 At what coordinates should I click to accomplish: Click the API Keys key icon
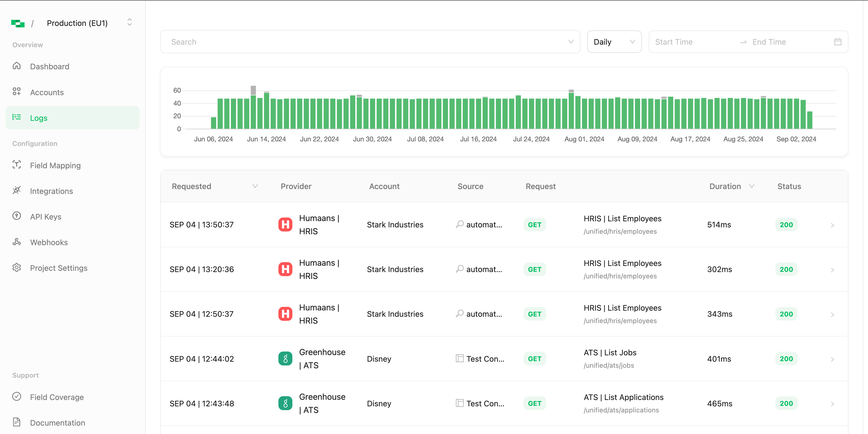[x=16, y=216]
